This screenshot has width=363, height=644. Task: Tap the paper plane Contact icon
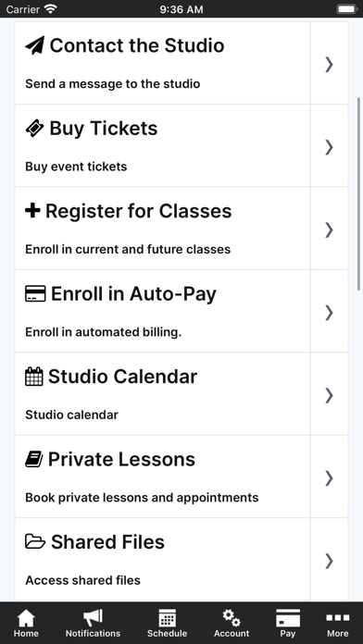34,45
